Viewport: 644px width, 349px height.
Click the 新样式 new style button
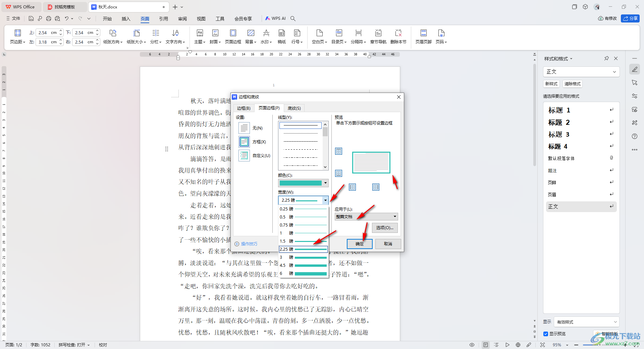[x=551, y=84]
